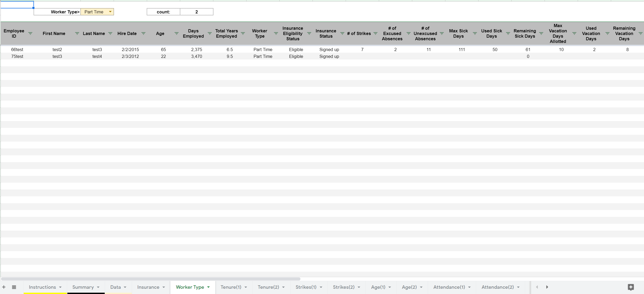The image size is (644, 294).
Task: Open the Explore button at bottom right
Action: click(x=631, y=287)
